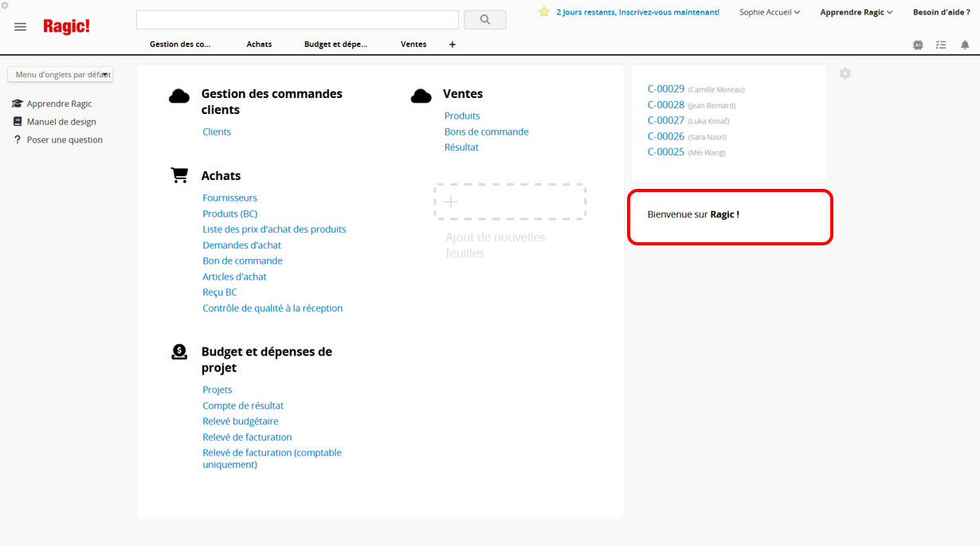Click the Ragic! logo

point(66,26)
